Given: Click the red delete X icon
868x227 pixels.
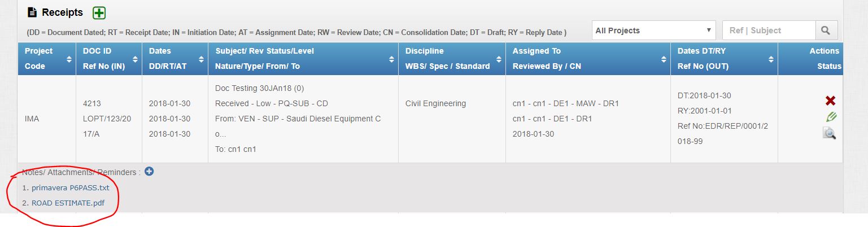Looking at the screenshot, I should tap(830, 101).
